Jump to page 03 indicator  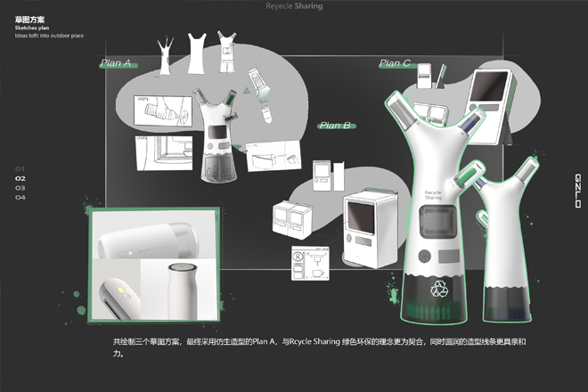(20, 188)
